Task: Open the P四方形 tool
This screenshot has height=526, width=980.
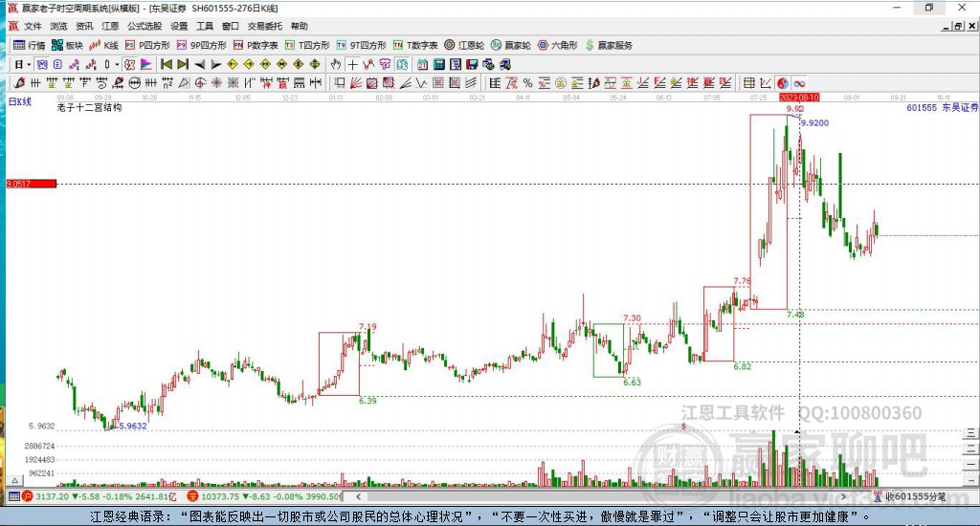Action: (x=147, y=45)
